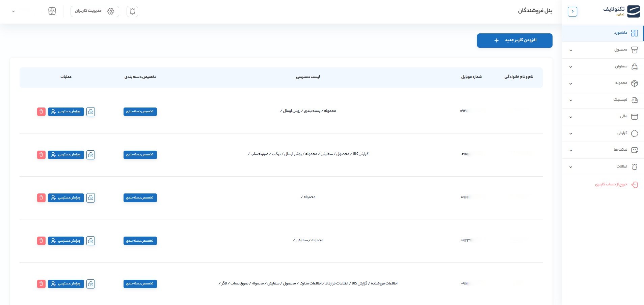Viewport: 644px width, 305px height.
Task: Click خروج از حساب کاربری logout link
Action: point(611,185)
